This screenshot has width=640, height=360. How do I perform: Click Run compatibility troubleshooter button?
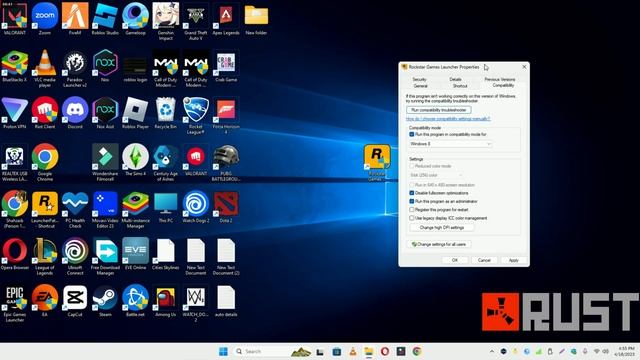click(439, 110)
